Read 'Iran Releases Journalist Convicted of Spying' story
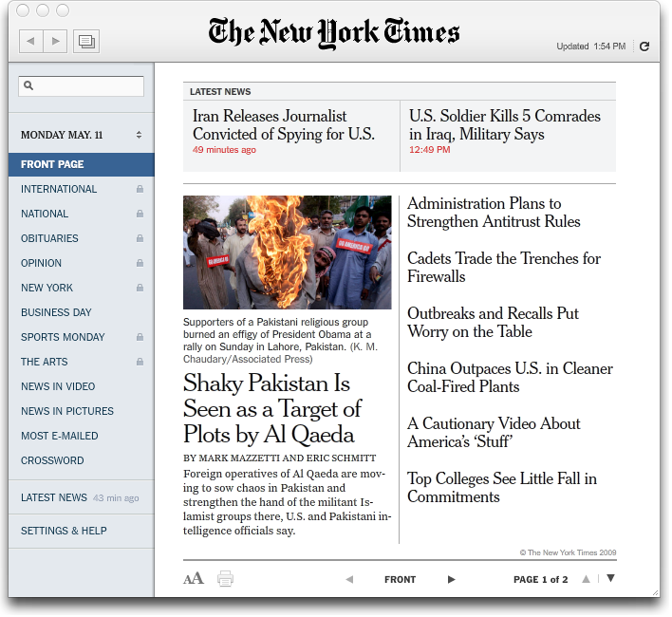The image size is (672, 617). pos(284,125)
